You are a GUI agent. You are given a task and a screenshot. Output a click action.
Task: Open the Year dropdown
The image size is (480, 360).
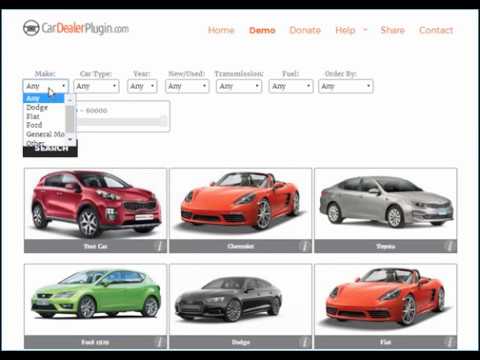click(x=142, y=86)
